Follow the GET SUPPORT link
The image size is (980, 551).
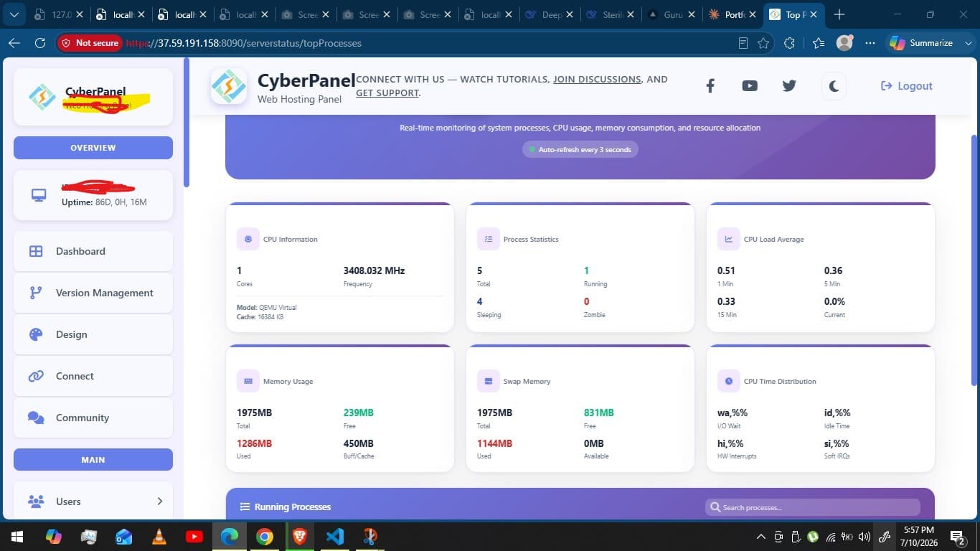[387, 93]
